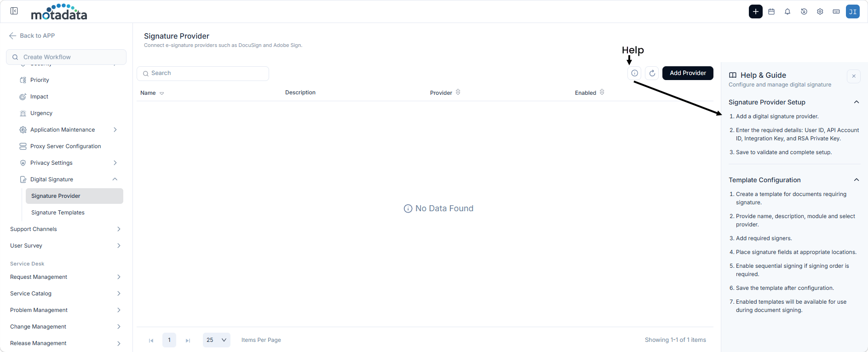The height and width of the screenshot is (352, 868).
Task: Close the Help & Guide panel
Action: coord(854,76)
